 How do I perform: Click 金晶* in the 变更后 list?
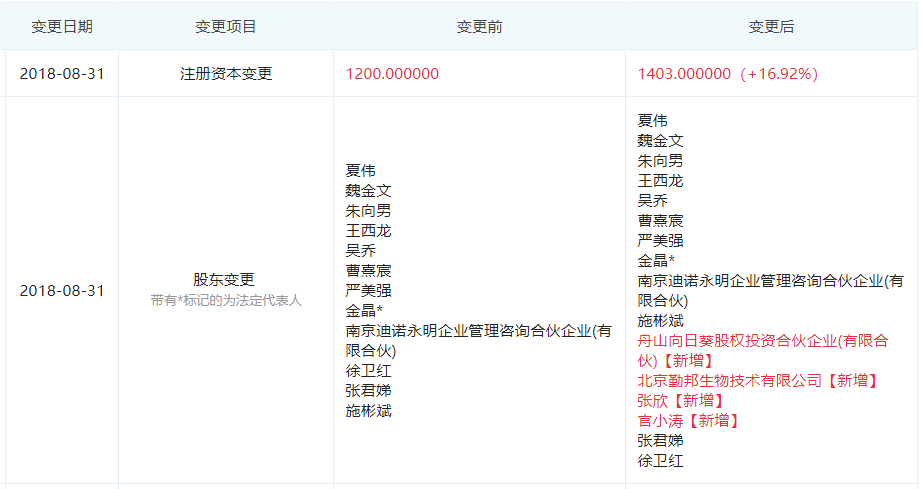(x=656, y=261)
